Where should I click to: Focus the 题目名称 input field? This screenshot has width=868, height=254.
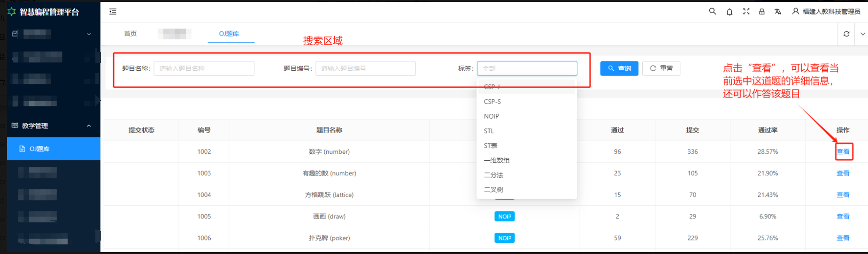(x=204, y=68)
